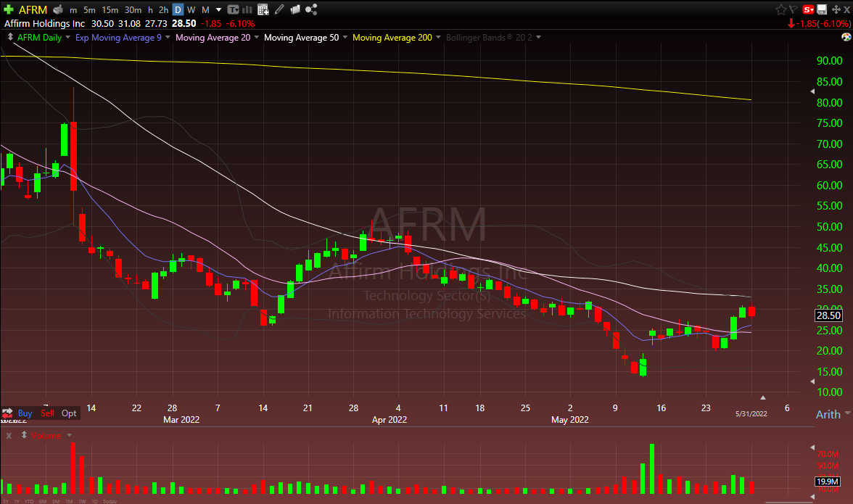Image resolution: width=853 pixels, height=504 pixels.
Task: Select the 1M range tab
Action: point(69,501)
